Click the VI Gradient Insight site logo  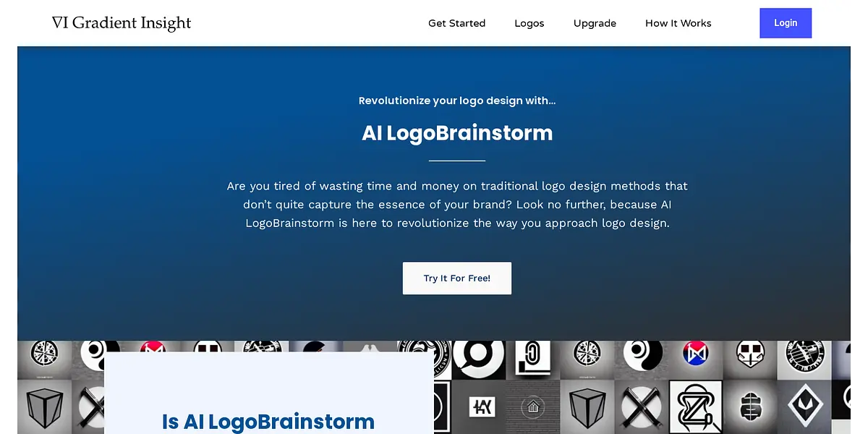click(122, 23)
